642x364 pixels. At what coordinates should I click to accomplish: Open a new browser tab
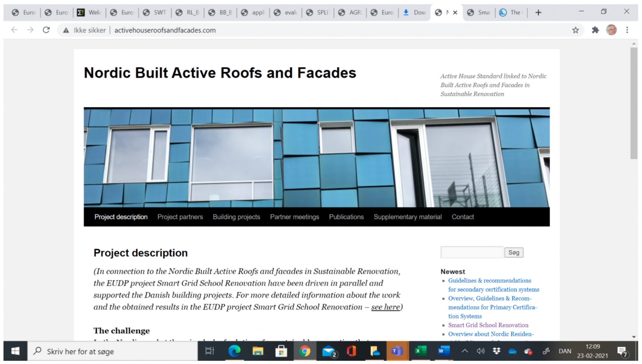pos(538,13)
